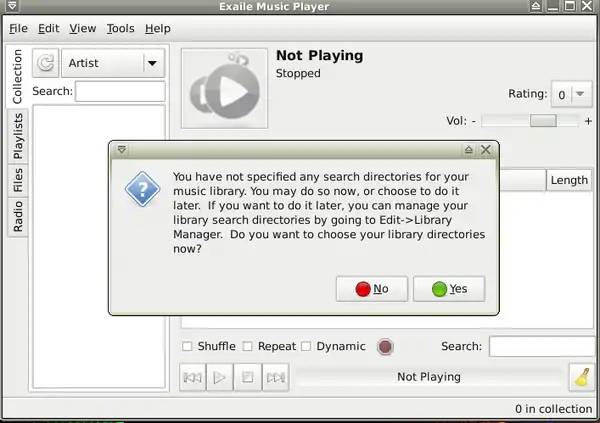
Task: Click Yes to choose library directories
Action: point(449,289)
